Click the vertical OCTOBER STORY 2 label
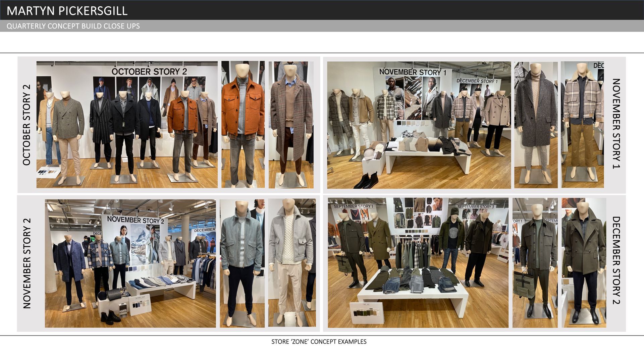 pos(26,125)
